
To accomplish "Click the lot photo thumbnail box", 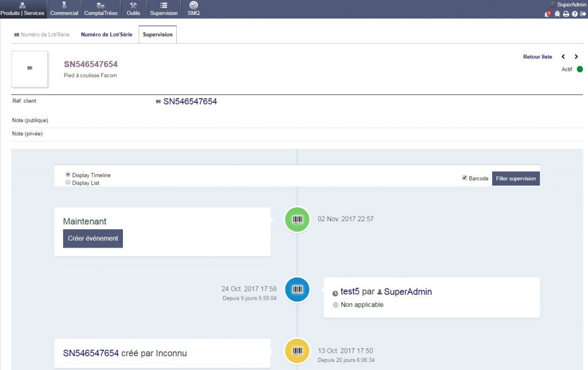I will [30, 69].
